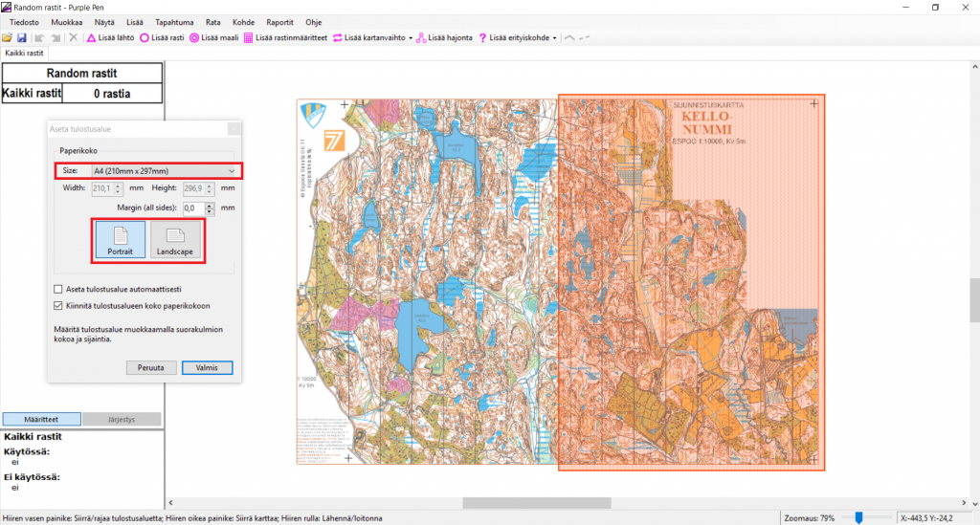The height and width of the screenshot is (525, 980).
Task: Click the Lisää hajonta fork icon
Action: [421, 38]
